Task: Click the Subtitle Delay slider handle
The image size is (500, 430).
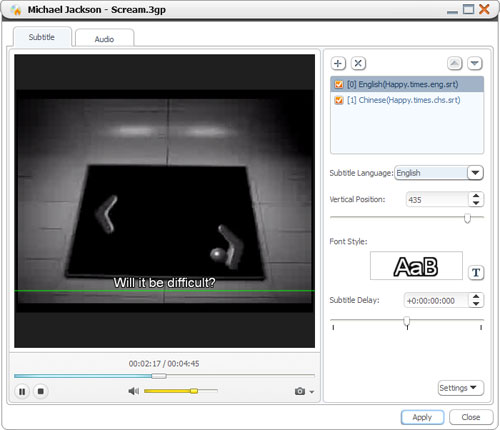Action: [407, 321]
